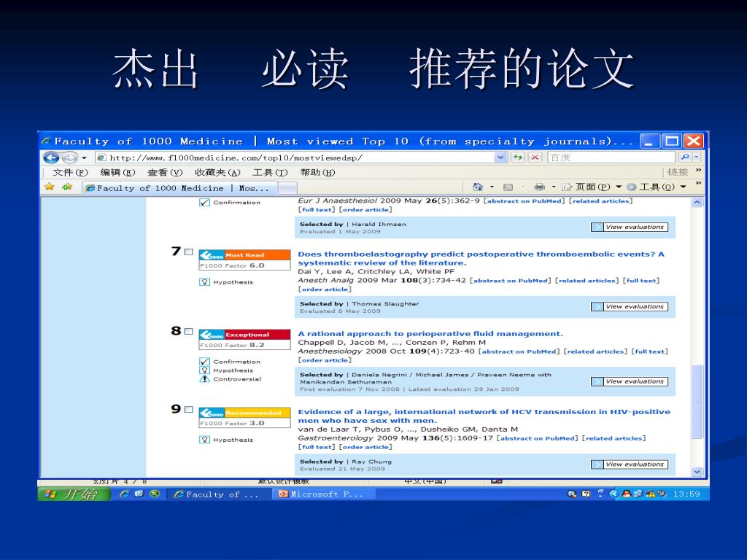The image size is (747, 560).
Task: Click related articles for the Gastroenterology article
Action: (x=614, y=438)
